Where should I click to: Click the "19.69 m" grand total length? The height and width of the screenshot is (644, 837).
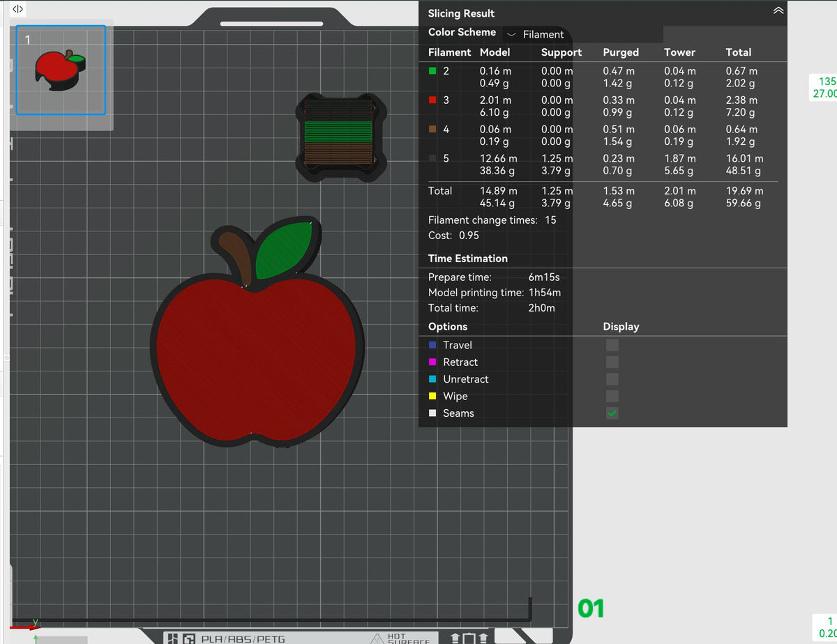(x=745, y=191)
